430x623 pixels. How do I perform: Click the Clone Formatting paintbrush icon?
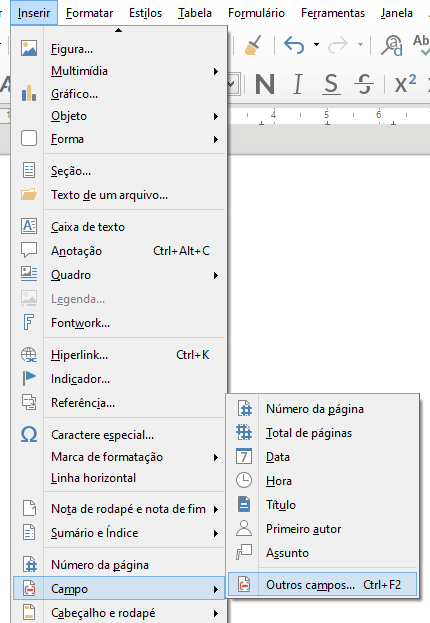pos(253,44)
